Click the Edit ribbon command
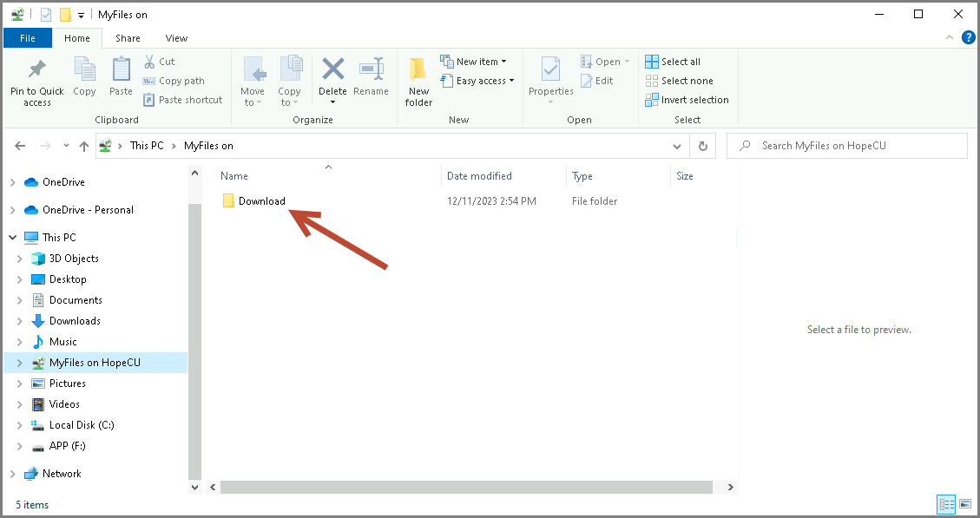 coord(596,81)
